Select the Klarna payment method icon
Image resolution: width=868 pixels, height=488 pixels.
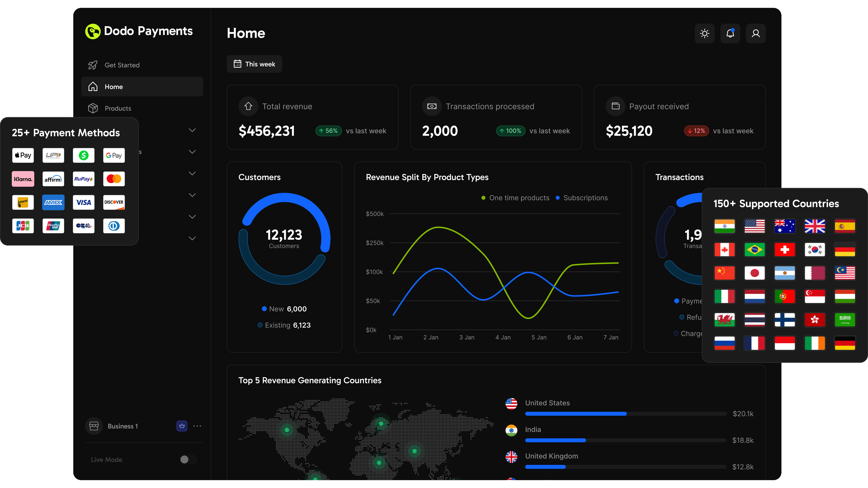23,179
